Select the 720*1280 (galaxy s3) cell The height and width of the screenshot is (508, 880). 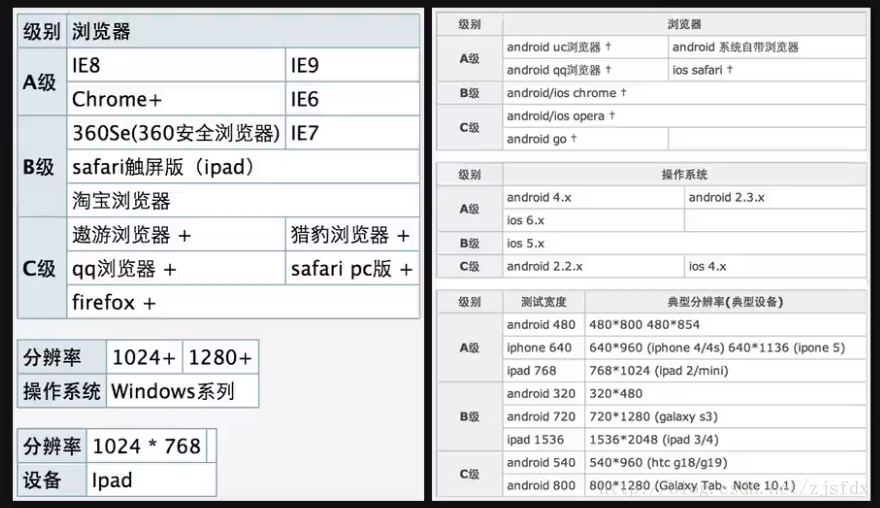tap(725, 417)
